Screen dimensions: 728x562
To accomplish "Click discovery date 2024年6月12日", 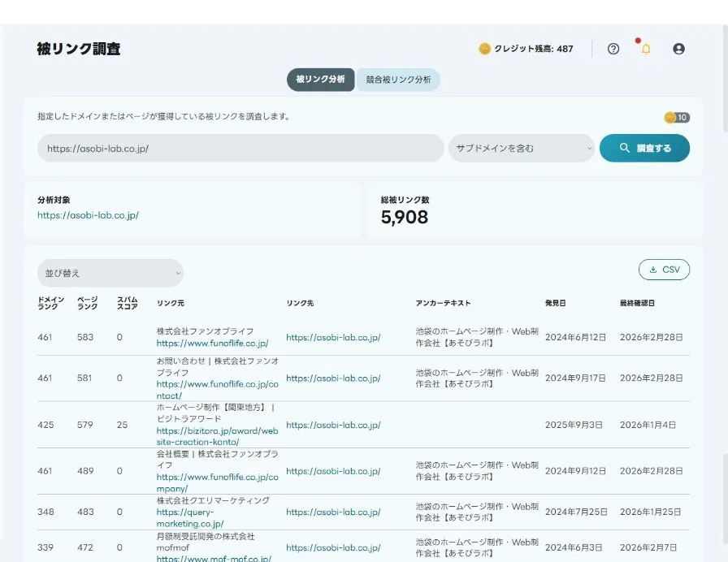I will click(576, 337).
